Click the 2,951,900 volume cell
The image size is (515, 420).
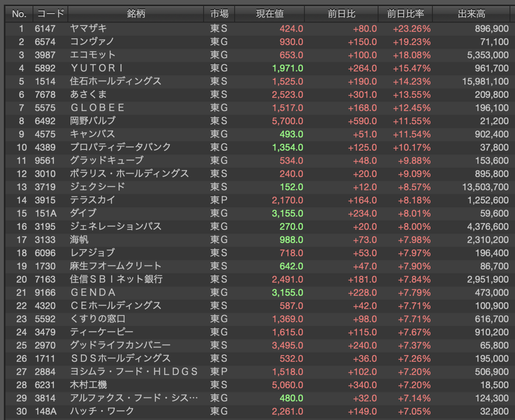tap(488, 279)
